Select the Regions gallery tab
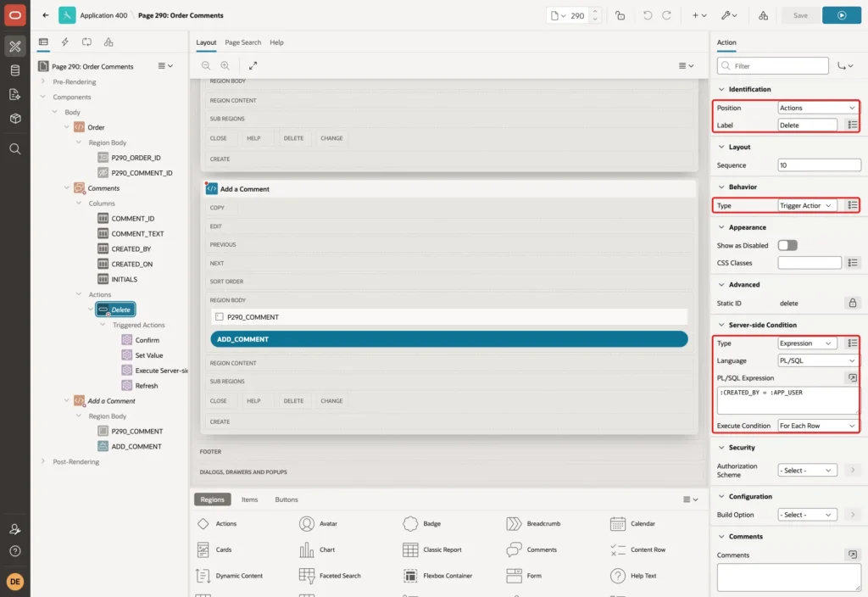This screenshot has width=868, height=597. 212,499
